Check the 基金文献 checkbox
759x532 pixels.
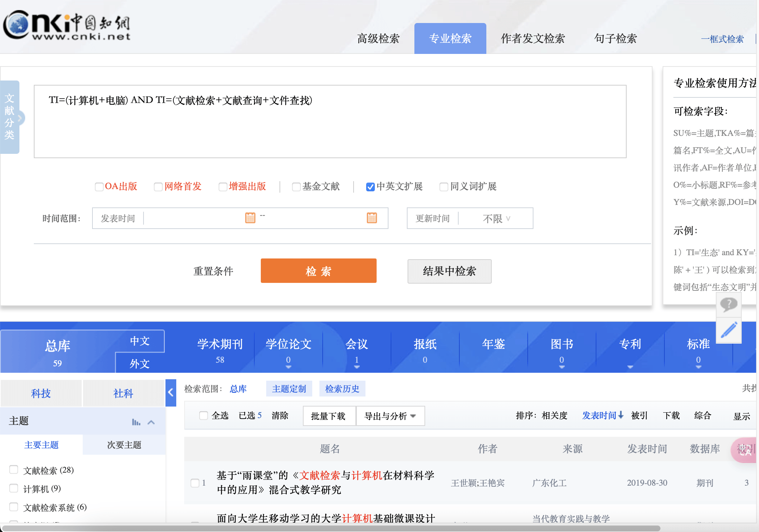pyautogui.click(x=296, y=187)
